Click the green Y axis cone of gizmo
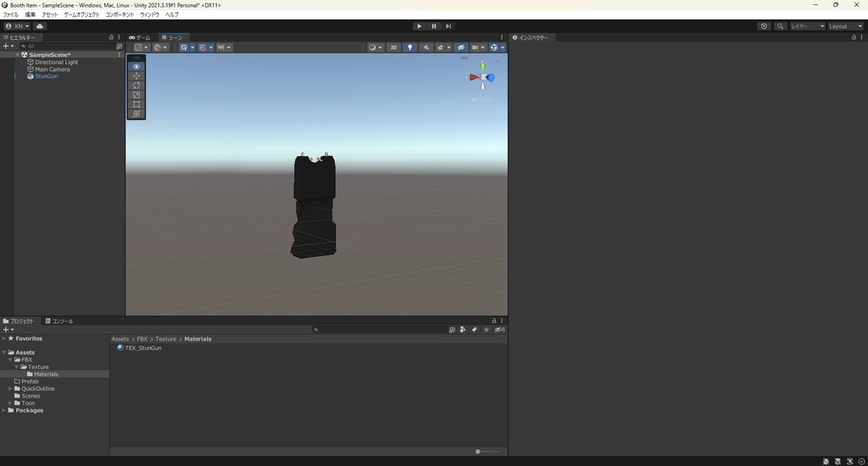This screenshot has height=466, width=868. (482, 67)
